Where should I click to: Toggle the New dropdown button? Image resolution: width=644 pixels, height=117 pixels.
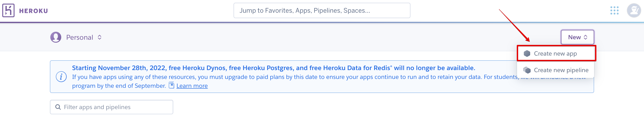click(577, 37)
